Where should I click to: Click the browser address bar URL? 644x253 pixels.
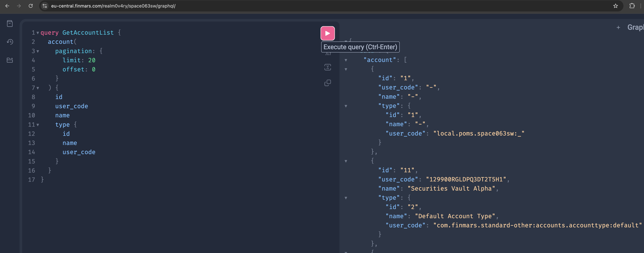(113, 6)
